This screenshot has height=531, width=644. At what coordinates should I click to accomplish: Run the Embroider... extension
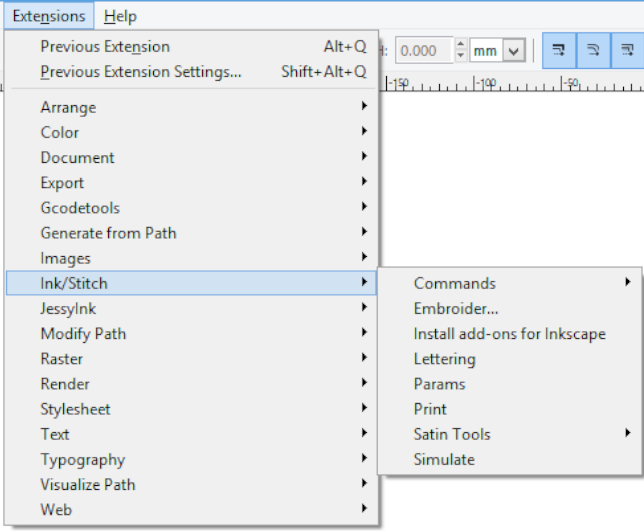point(456,309)
